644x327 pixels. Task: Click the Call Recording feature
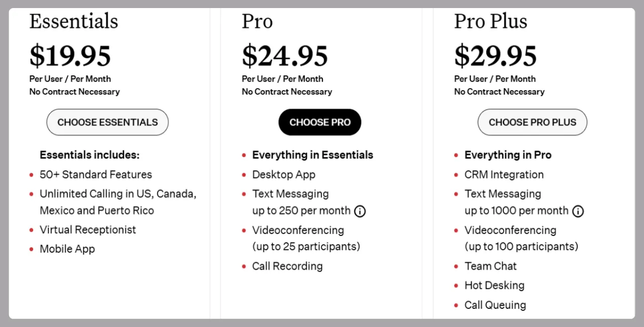pos(287,266)
